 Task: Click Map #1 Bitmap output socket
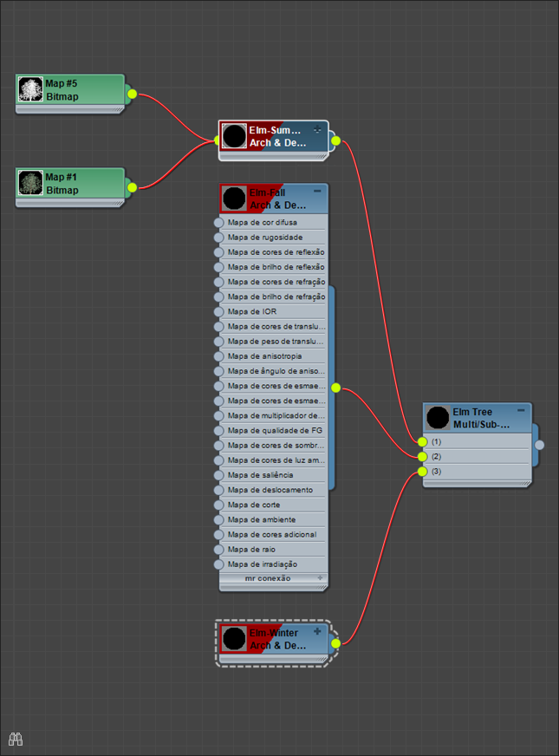click(x=132, y=187)
